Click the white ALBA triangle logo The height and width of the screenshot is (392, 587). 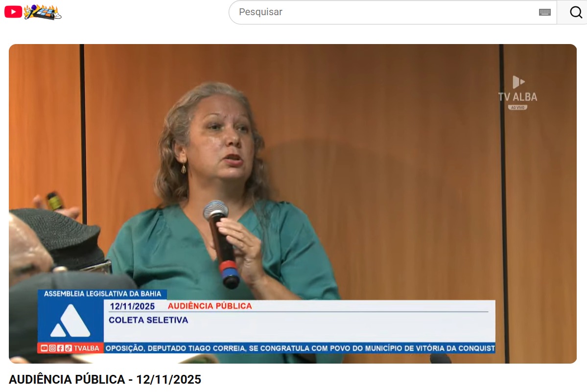70,321
